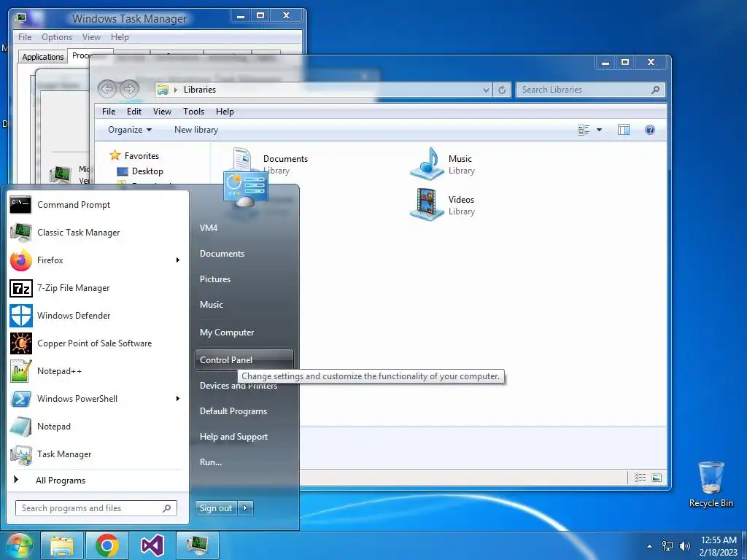Image resolution: width=747 pixels, height=560 pixels.
Task: Open Visual Studio from the taskbar
Action: (152, 545)
